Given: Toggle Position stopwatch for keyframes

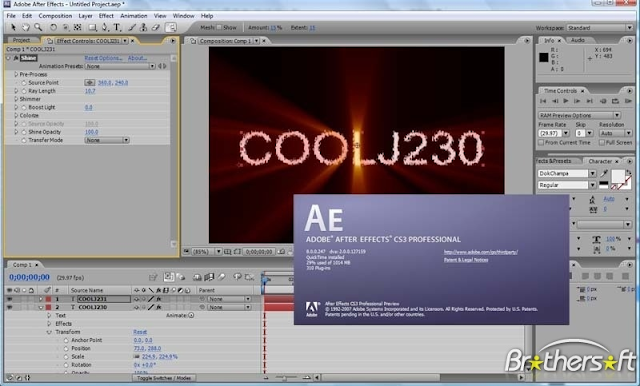Looking at the screenshot, I should (66, 348).
